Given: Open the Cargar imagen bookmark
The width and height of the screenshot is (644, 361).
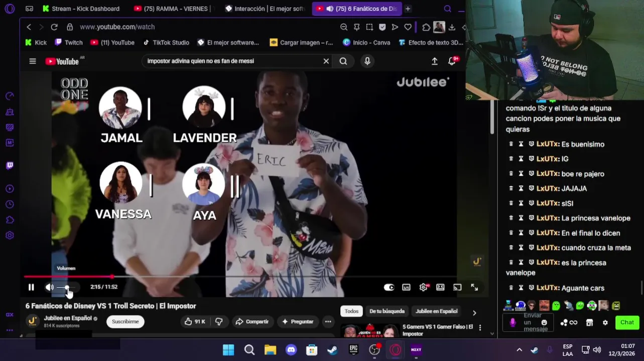Looking at the screenshot, I should (301, 43).
